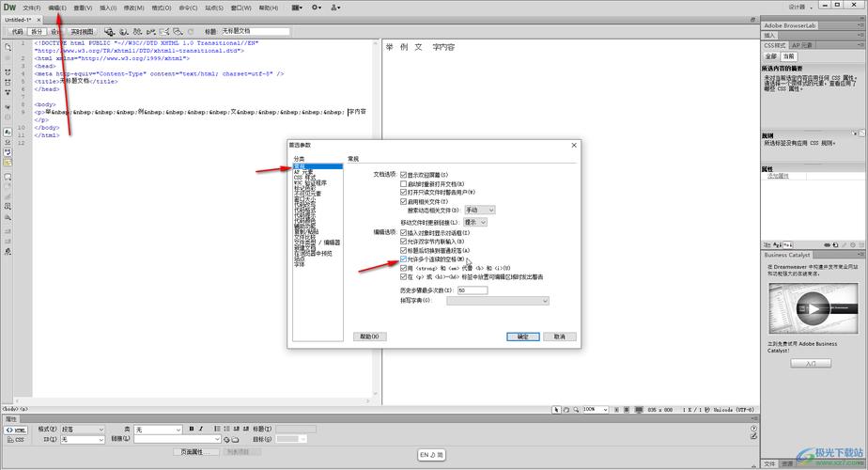The width and height of the screenshot is (868, 470).
Task: Expand the spelling dictionary dropdown
Action: click(498, 301)
